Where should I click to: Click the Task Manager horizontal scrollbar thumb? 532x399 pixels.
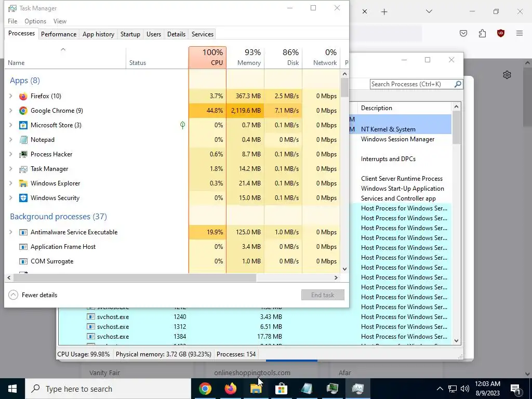coord(135,278)
